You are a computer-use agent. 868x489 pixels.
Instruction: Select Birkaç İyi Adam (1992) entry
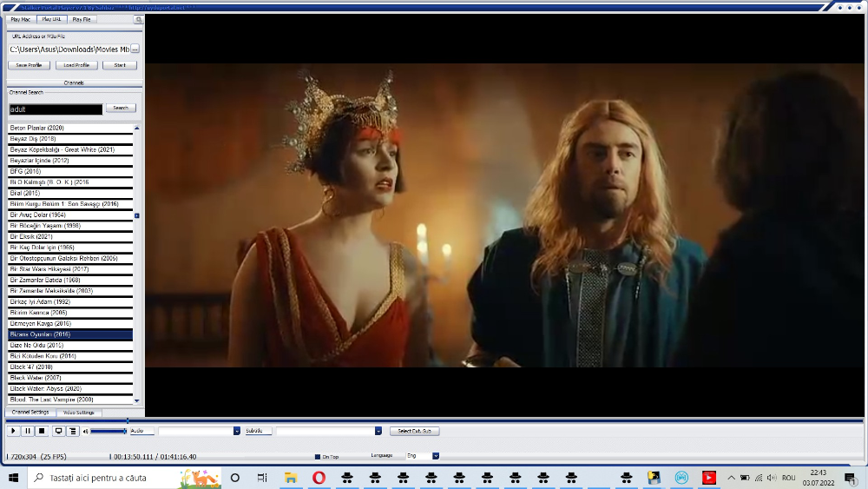coord(70,301)
